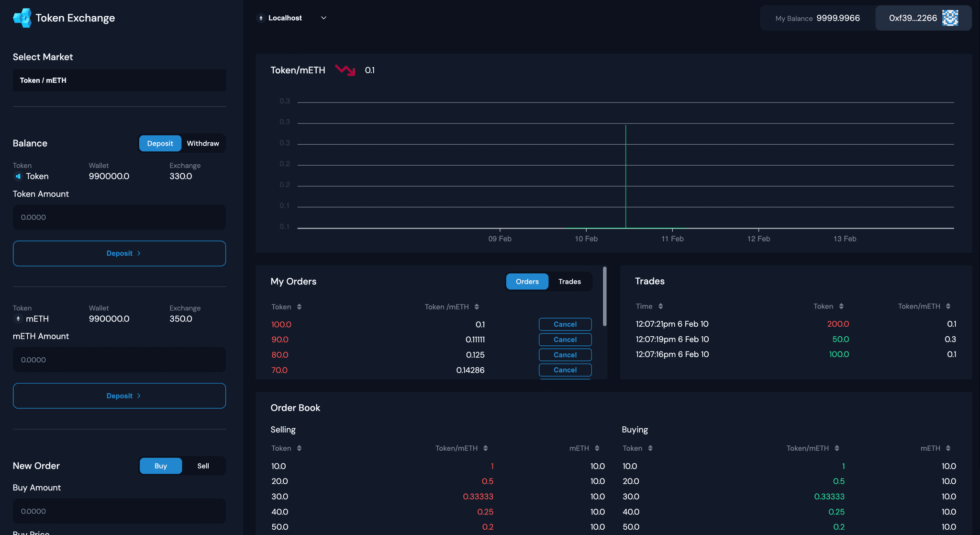Click Deposit button under mETH Amount
This screenshot has height=535, width=980.
coord(119,396)
